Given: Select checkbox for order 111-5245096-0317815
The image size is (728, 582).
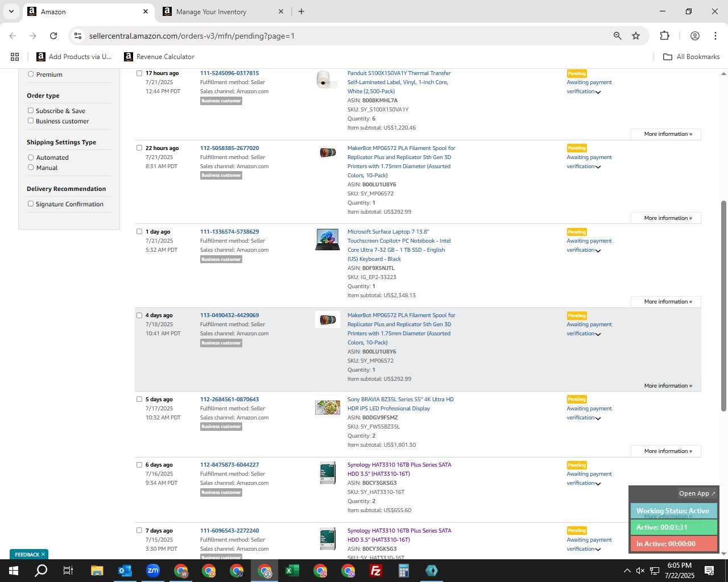Looking at the screenshot, I should click(x=139, y=73).
